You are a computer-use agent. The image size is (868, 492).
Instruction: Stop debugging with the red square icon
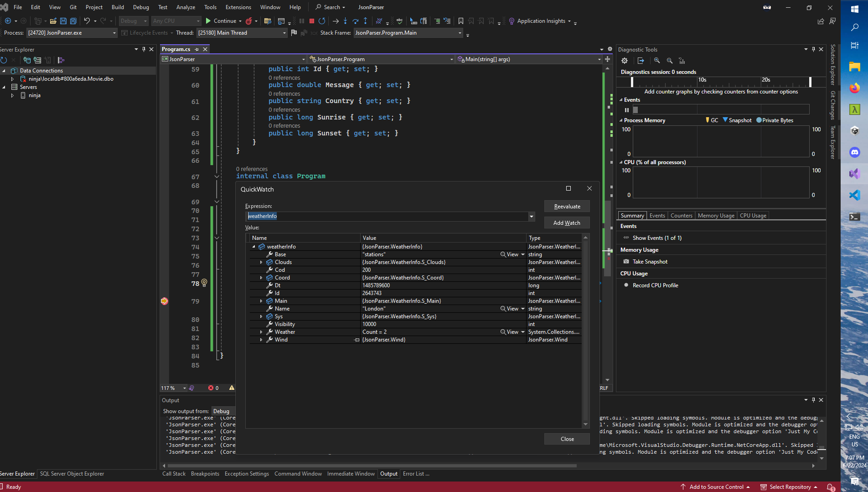312,21
